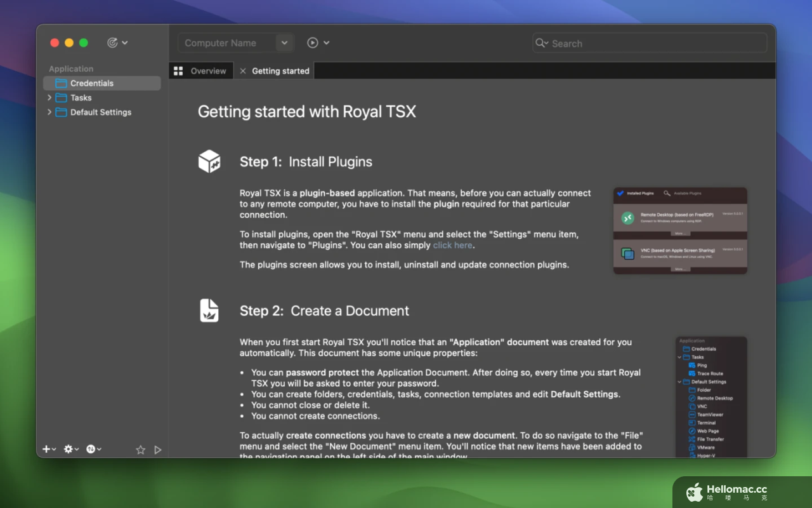
Task: Follow the "click here" link to Plugins
Action: coord(452,245)
